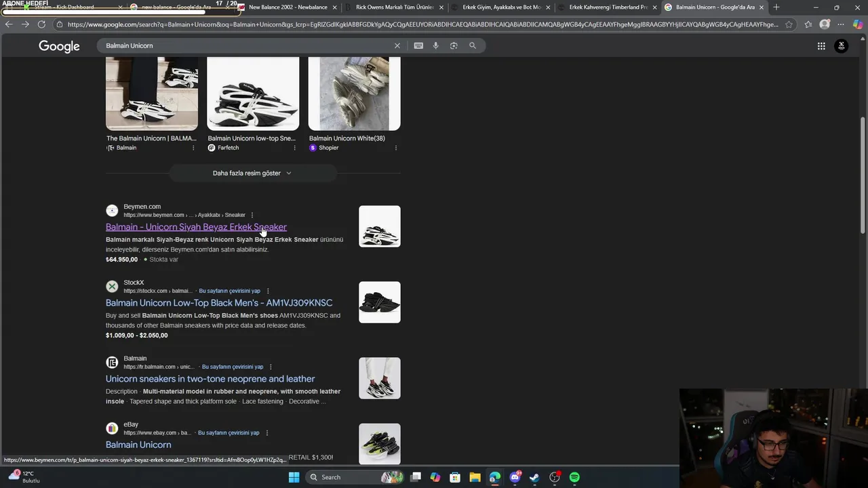This screenshot has height=488, width=868.
Task: Open the Farfetch Balmain Unicorn low-top image
Action: coord(253,94)
